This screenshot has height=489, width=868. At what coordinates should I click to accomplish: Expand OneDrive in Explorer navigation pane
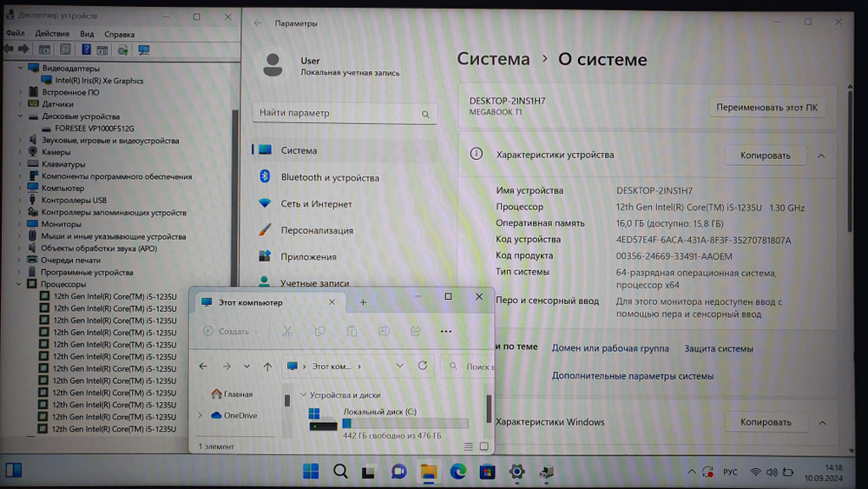[201, 415]
